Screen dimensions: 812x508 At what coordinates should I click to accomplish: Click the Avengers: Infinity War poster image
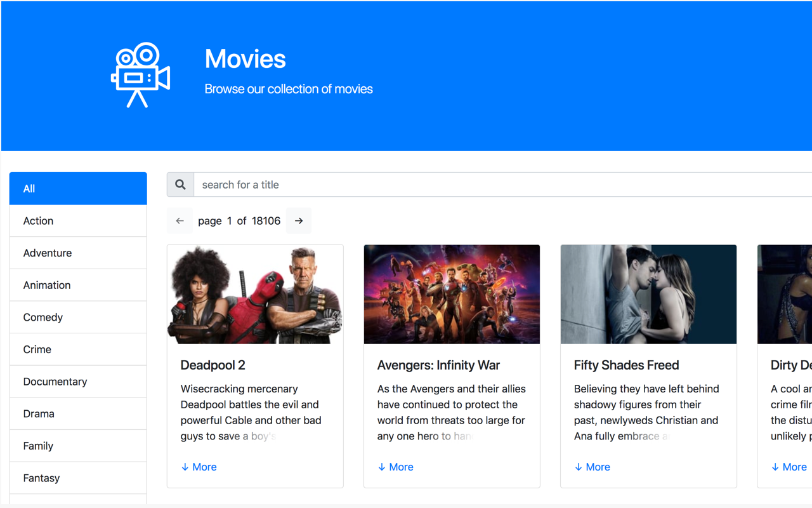451,294
